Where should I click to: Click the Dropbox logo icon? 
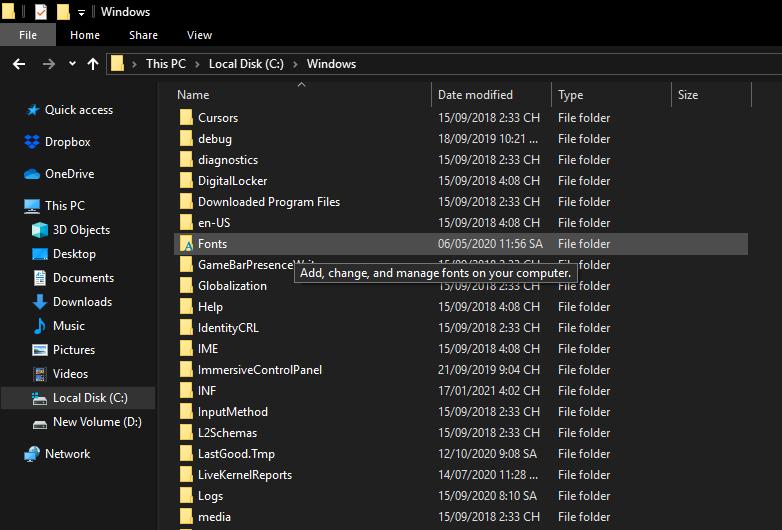click(x=32, y=142)
